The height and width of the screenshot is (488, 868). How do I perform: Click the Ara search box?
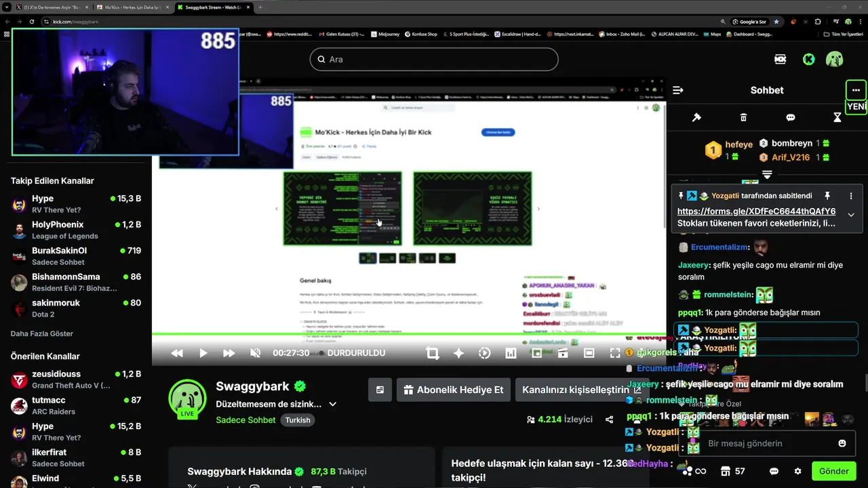[x=434, y=59]
